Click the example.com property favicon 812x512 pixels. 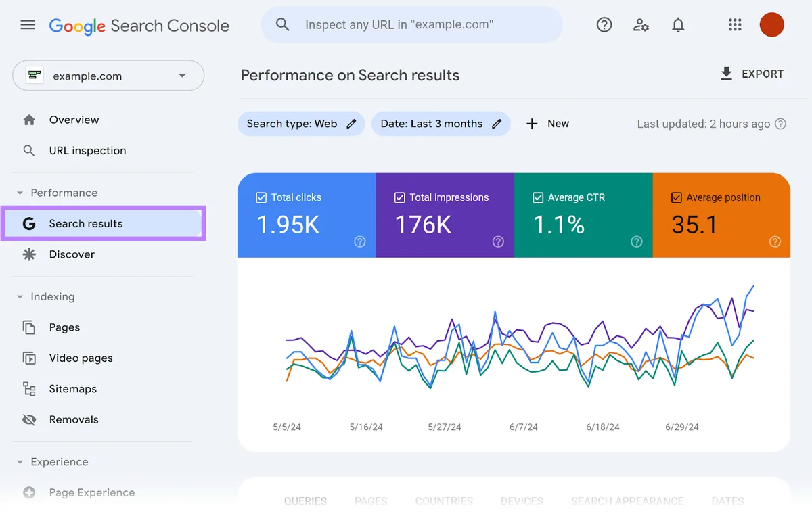(x=35, y=76)
